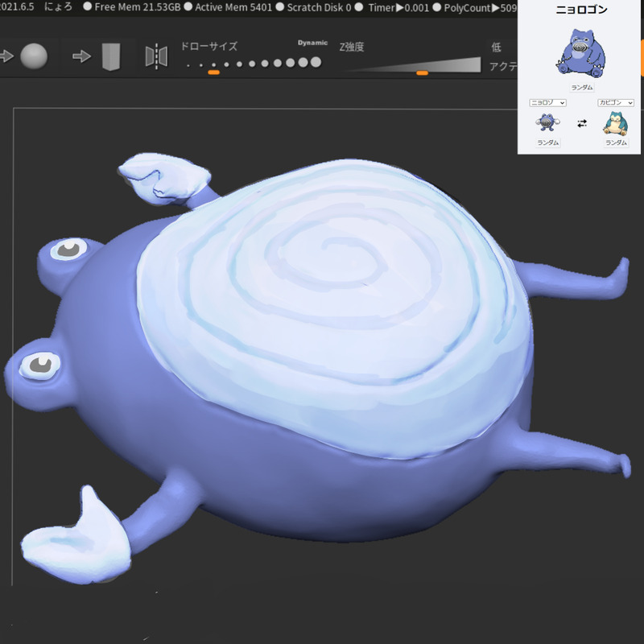Click the arrow icon before the cube

(82, 56)
